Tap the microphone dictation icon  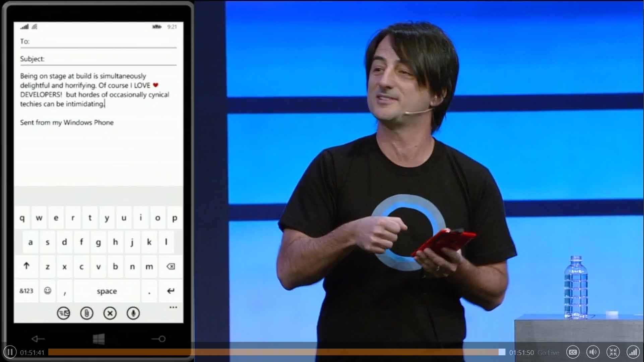[133, 313]
